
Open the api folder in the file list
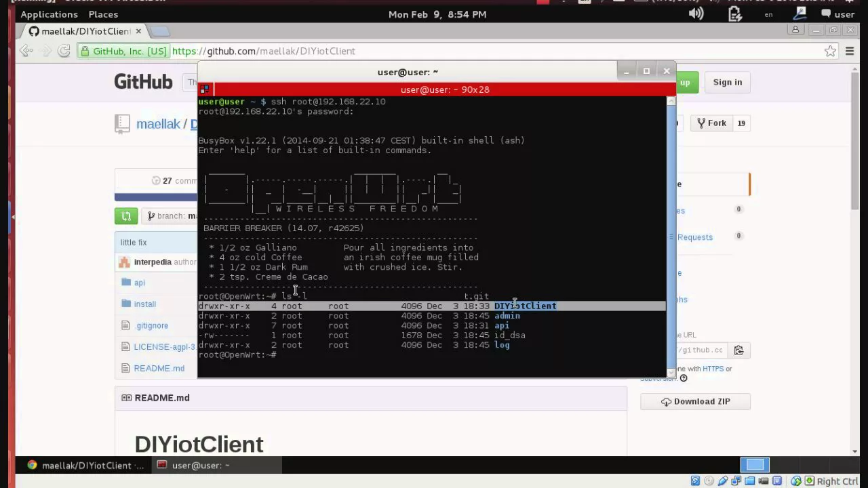139,283
